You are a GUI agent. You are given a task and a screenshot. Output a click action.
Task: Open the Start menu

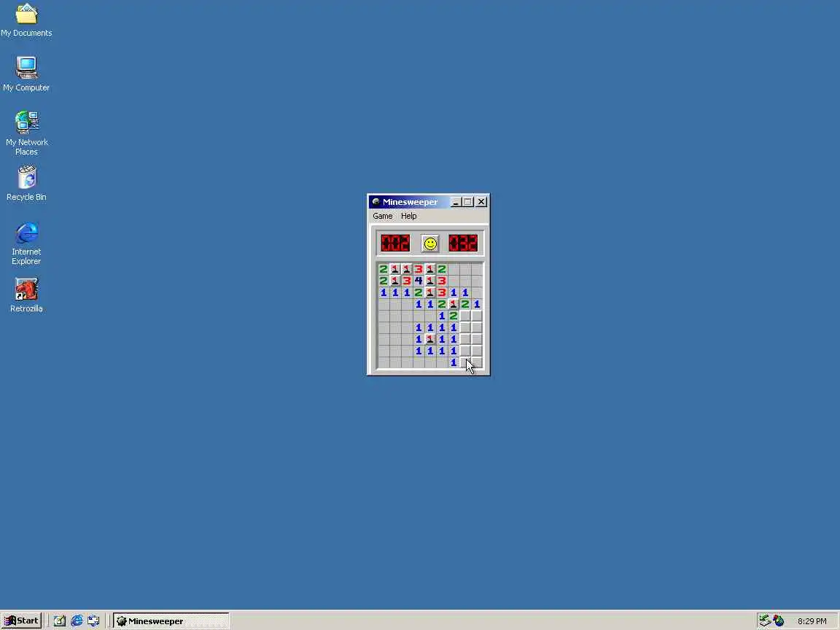(21, 621)
